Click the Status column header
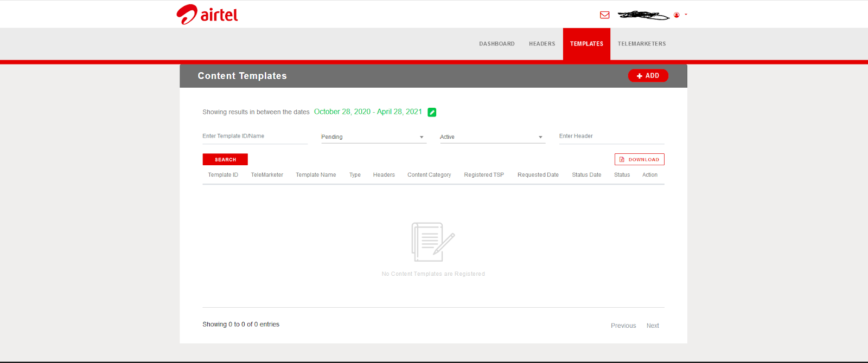The height and width of the screenshot is (363, 868). 622,175
